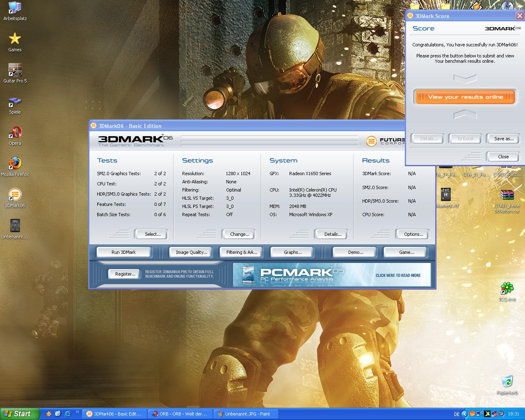
Task: Click the Save as button
Action: [503, 139]
